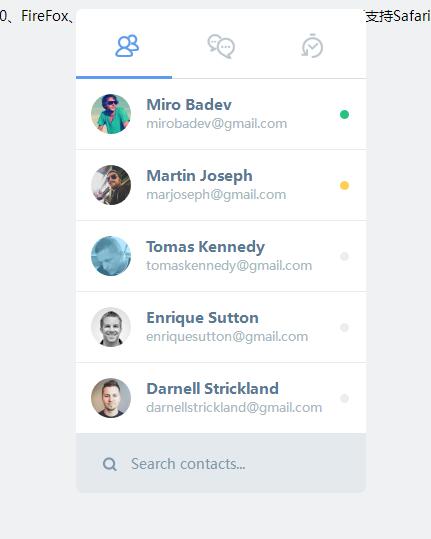This screenshot has width=431, height=539.
Task: Click email tomaskennedy@gmail.com
Action: tap(229, 266)
